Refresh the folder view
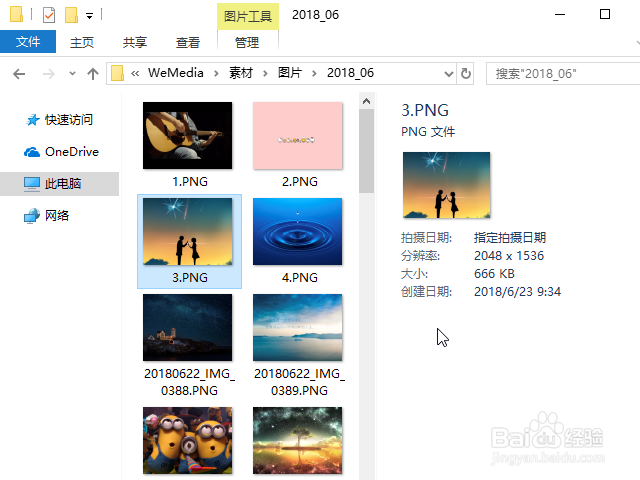 [466, 74]
